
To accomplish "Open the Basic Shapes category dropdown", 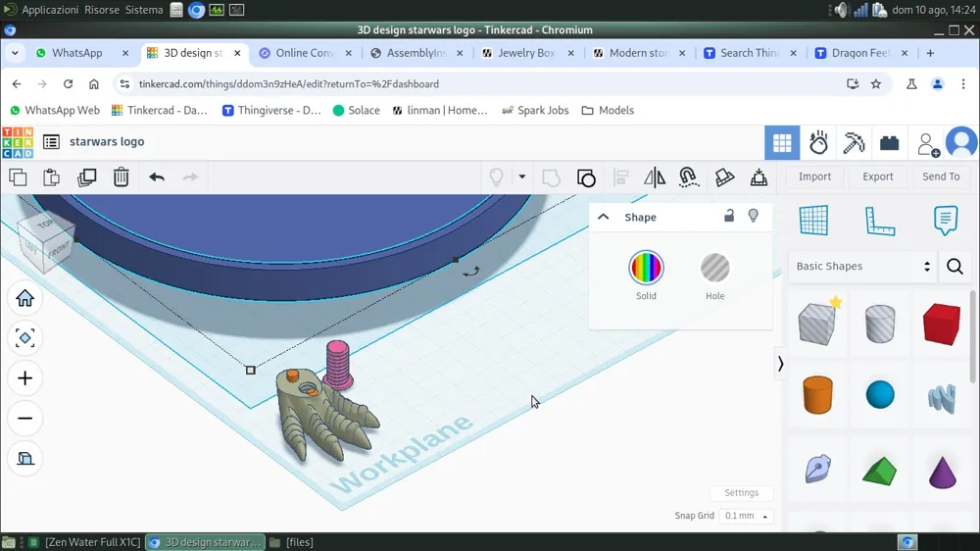I will (862, 267).
